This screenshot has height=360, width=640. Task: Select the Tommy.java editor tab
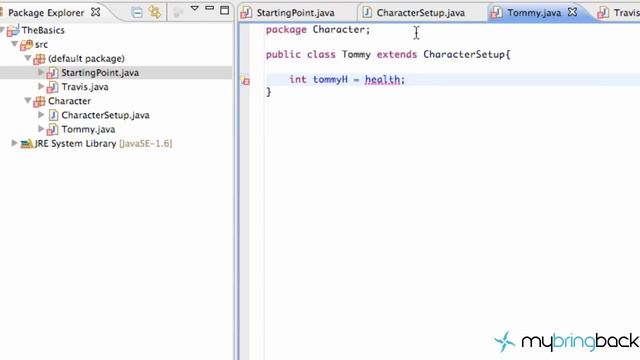[534, 13]
